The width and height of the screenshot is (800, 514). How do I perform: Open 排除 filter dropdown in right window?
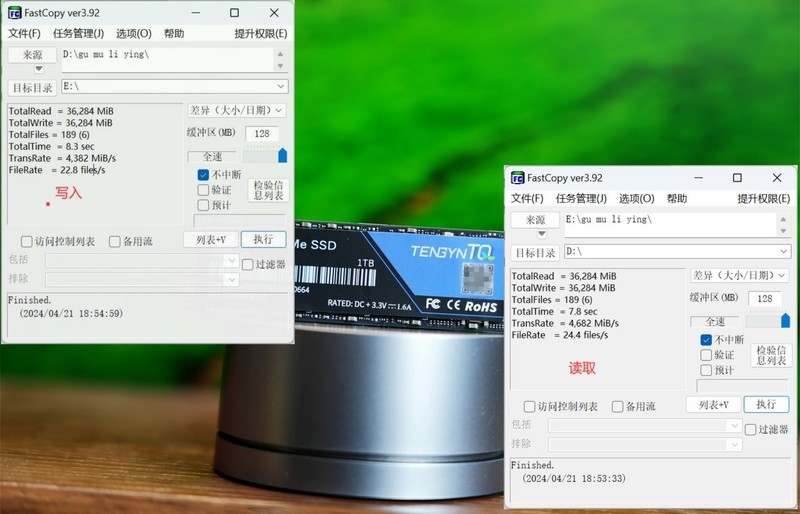(734, 445)
